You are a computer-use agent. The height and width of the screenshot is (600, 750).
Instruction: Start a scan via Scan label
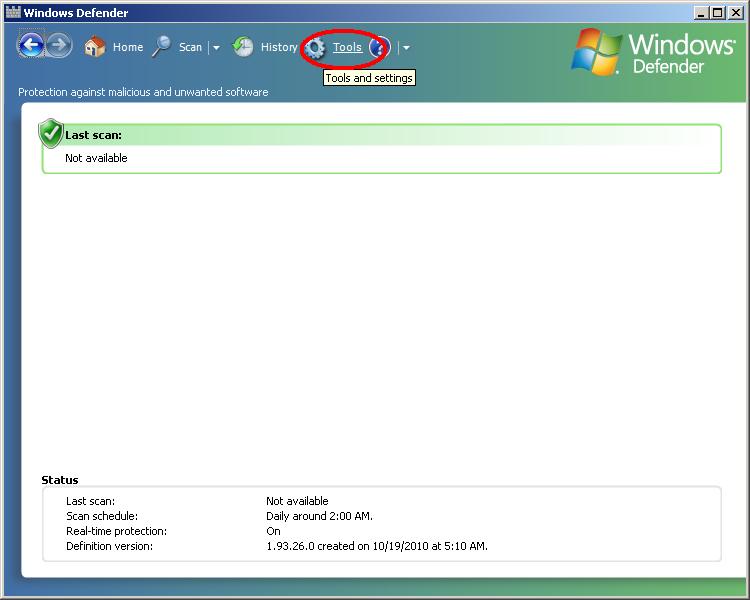point(190,47)
